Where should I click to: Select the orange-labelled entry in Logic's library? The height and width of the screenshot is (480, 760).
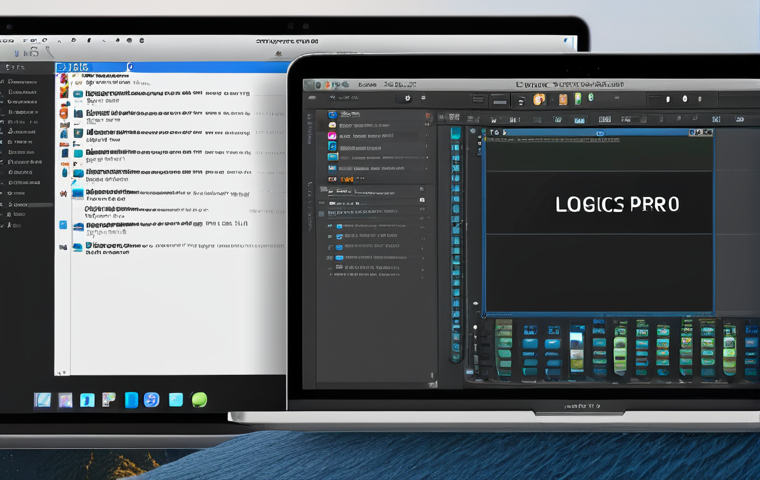347,179
